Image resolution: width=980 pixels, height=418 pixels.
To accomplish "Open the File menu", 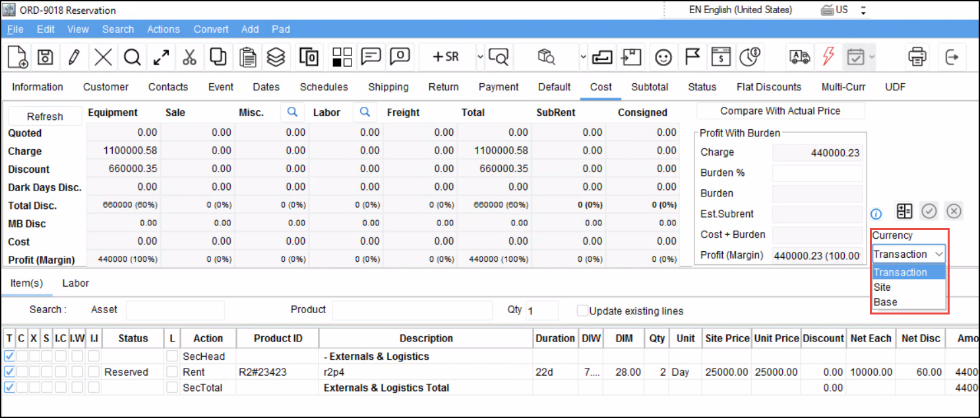I will [15, 29].
